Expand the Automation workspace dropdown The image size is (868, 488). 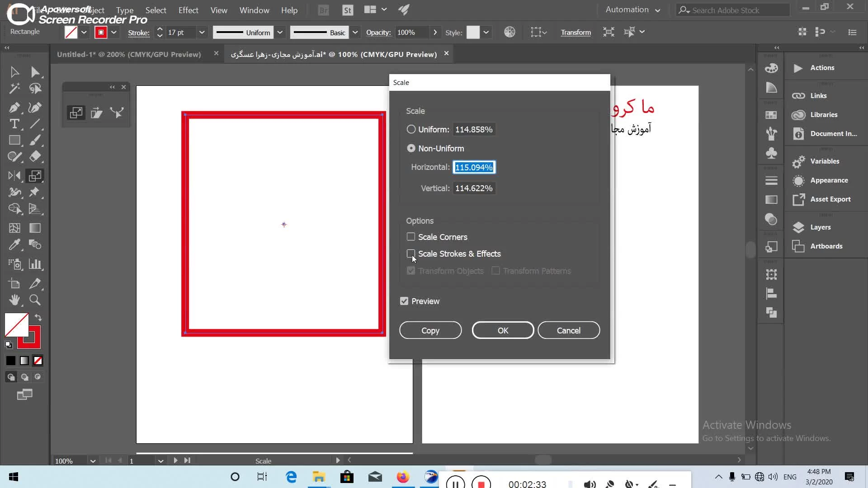[633, 10]
